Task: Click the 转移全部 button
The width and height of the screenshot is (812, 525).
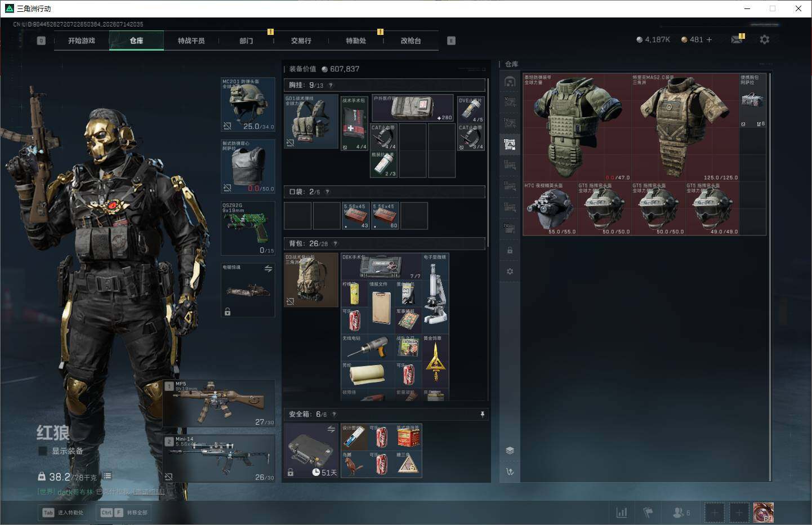Action: click(x=124, y=513)
